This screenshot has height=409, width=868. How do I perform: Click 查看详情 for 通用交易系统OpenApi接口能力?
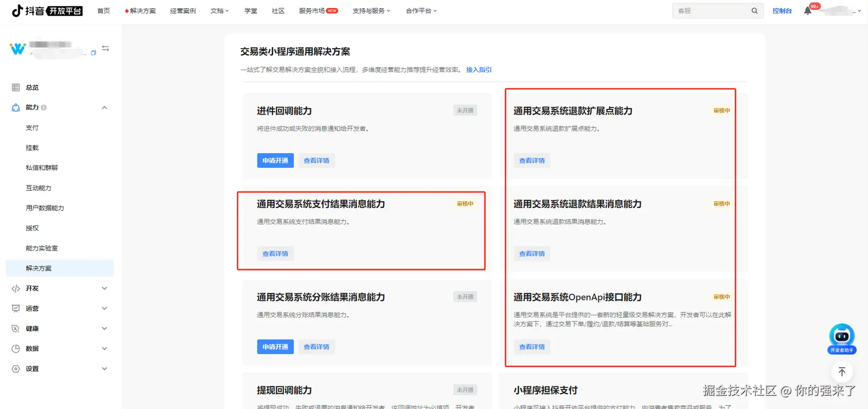point(532,347)
